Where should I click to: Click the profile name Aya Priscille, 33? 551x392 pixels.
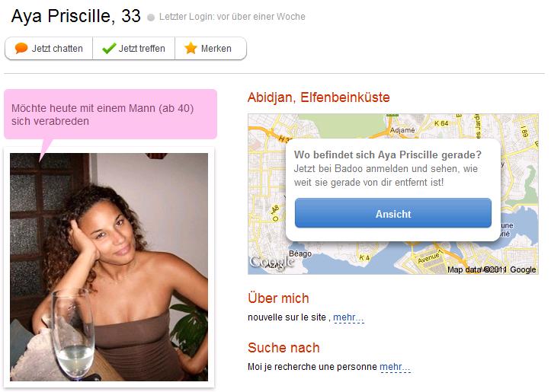tap(76, 16)
